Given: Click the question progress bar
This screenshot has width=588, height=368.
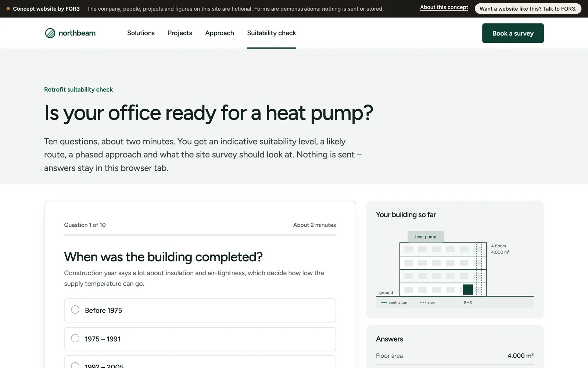Looking at the screenshot, I should [x=200, y=235].
